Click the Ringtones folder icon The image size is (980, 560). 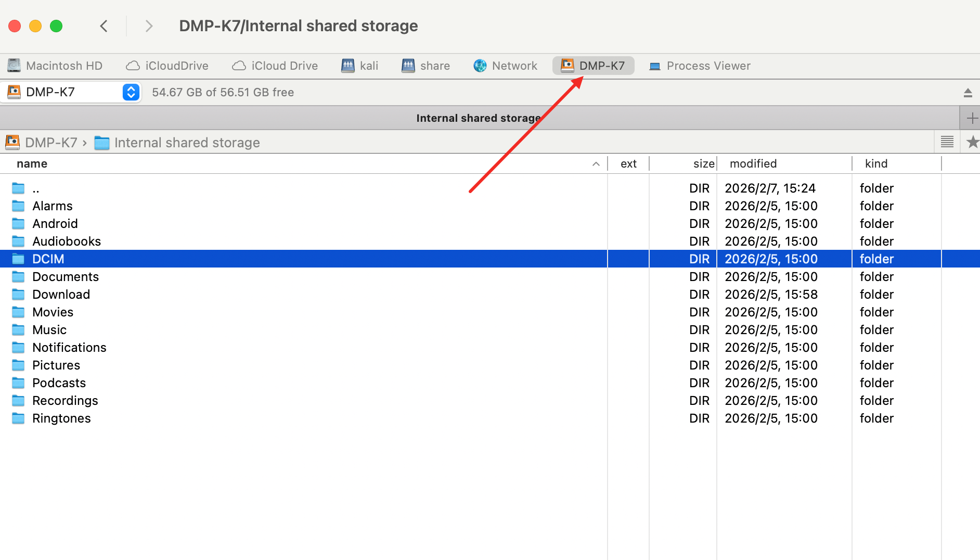19,418
